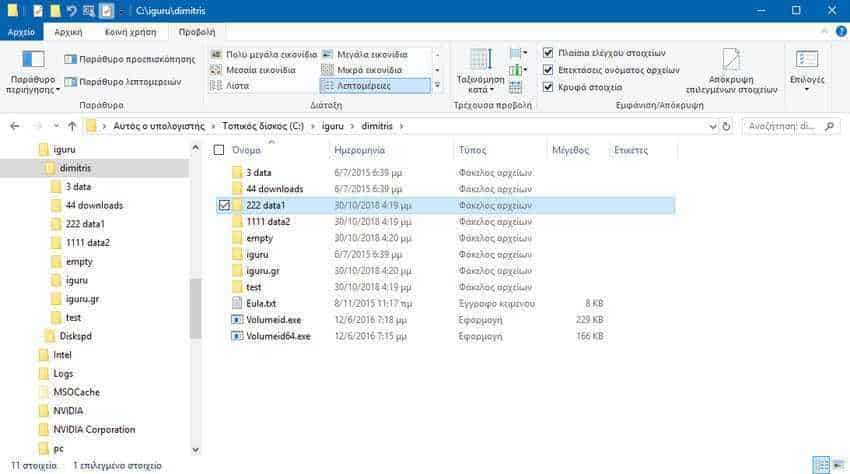The width and height of the screenshot is (850, 474).
Task: Sort by Ετικέτες column header
Action: tap(630, 150)
